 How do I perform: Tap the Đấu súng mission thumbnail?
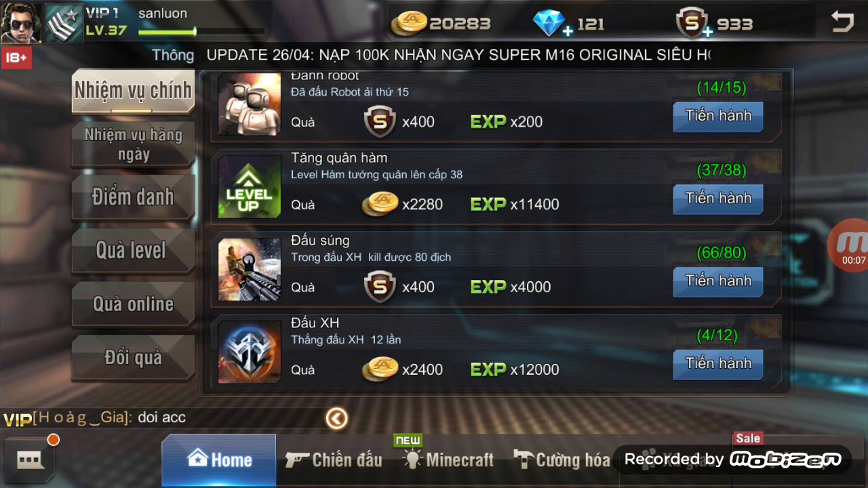250,270
